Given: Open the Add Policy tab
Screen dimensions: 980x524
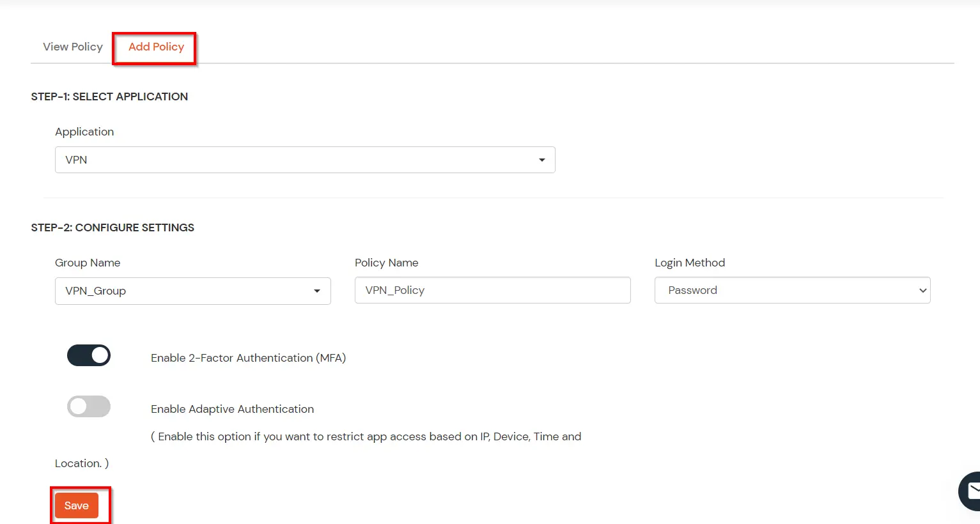Looking at the screenshot, I should (x=156, y=47).
